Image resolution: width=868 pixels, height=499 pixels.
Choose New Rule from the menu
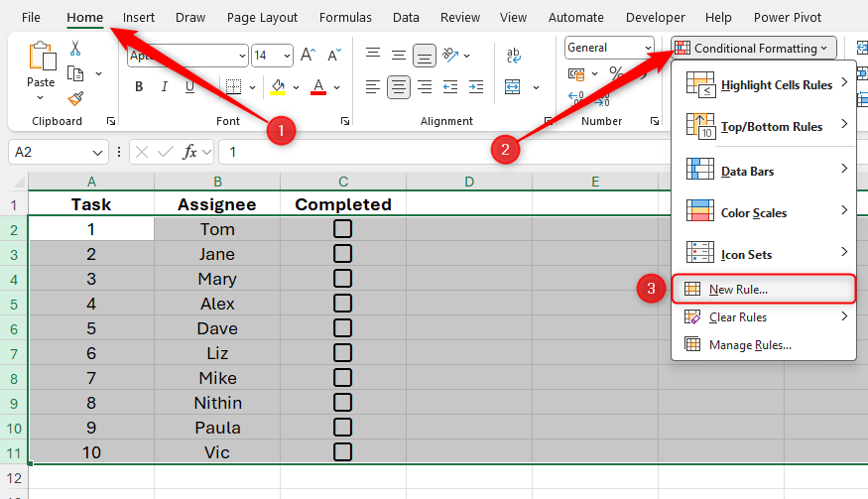click(x=738, y=289)
